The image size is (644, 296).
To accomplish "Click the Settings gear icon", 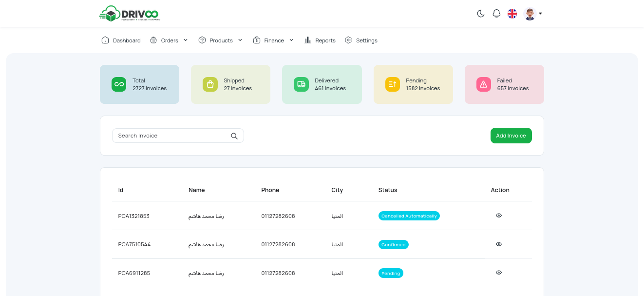I will pyautogui.click(x=348, y=40).
